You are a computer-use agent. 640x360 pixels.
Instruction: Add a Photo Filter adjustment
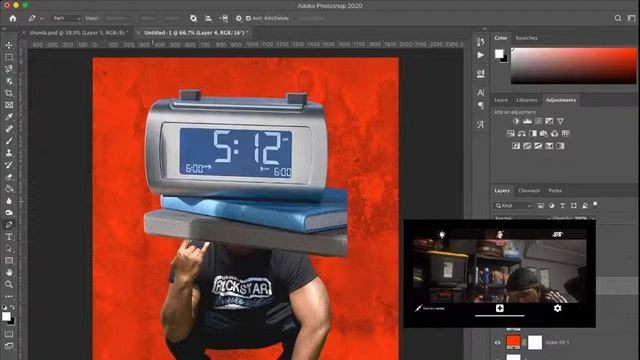click(544, 133)
